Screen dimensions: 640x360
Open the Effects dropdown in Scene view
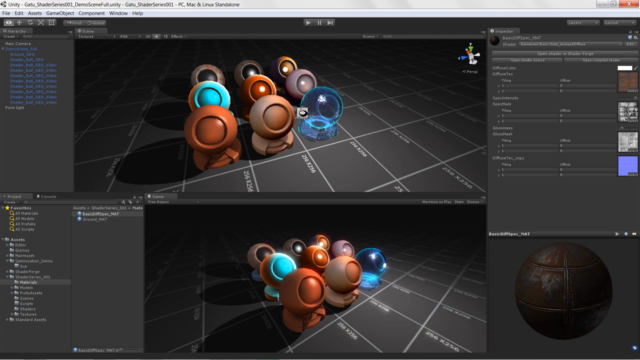pos(179,36)
